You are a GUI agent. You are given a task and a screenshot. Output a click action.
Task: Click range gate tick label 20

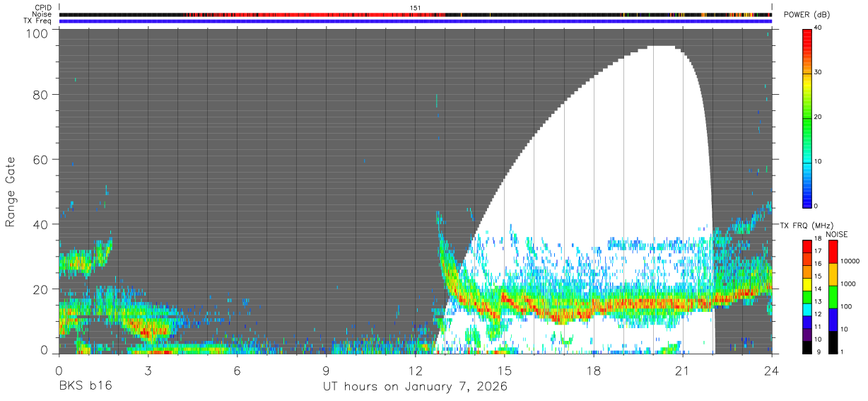coord(41,289)
